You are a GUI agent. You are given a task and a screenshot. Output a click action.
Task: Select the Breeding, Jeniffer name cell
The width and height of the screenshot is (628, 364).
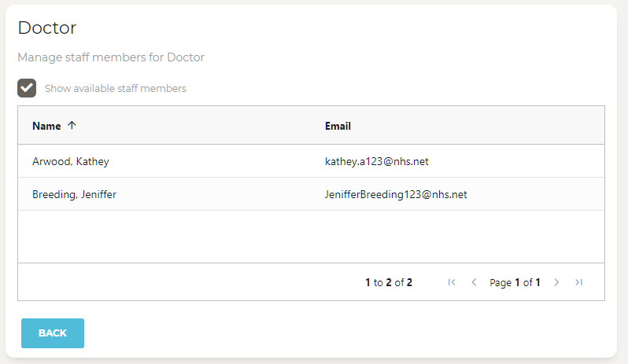[74, 194]
